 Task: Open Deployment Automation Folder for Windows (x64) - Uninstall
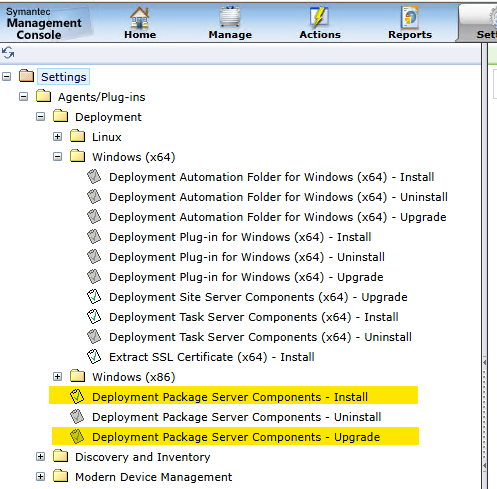(278, 197)
